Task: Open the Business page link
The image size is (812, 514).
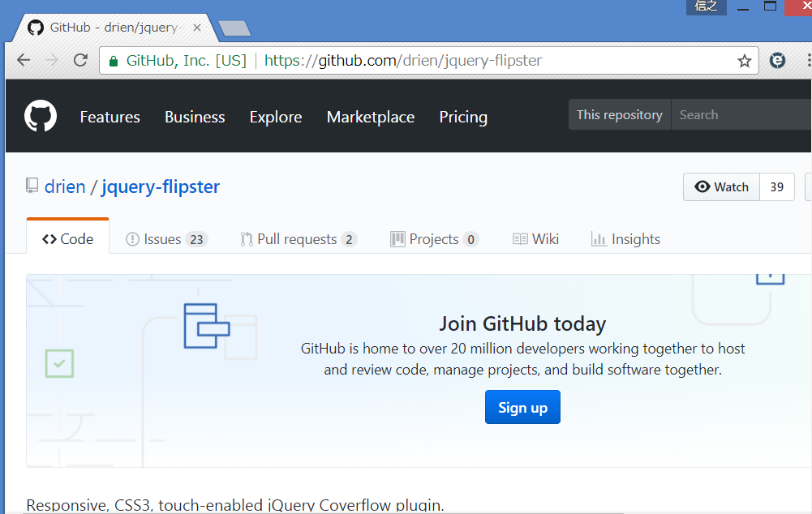Action: pos(195,117)
